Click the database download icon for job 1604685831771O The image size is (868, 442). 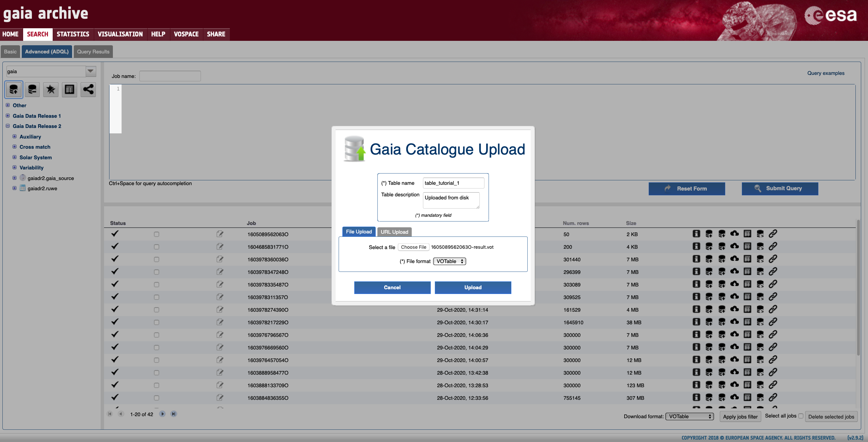722,246
